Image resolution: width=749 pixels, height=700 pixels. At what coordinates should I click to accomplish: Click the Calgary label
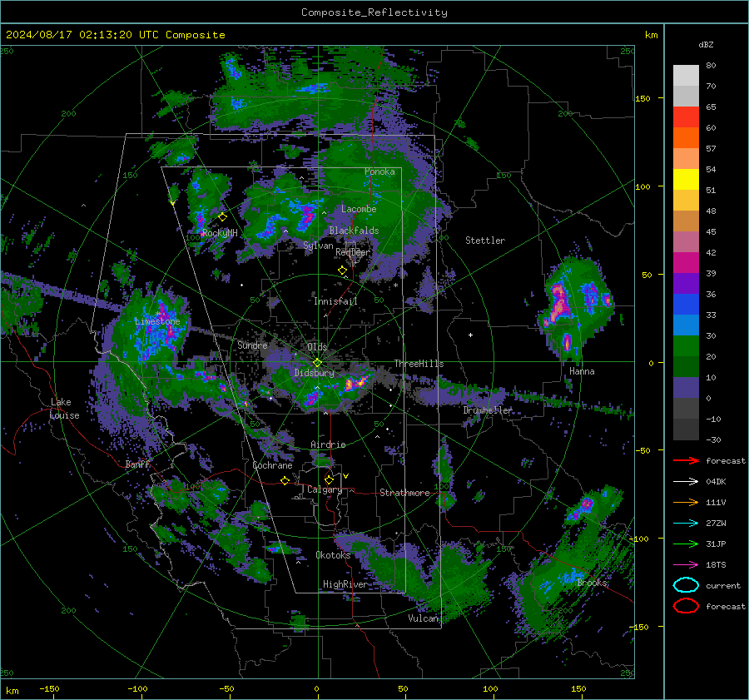325,489
